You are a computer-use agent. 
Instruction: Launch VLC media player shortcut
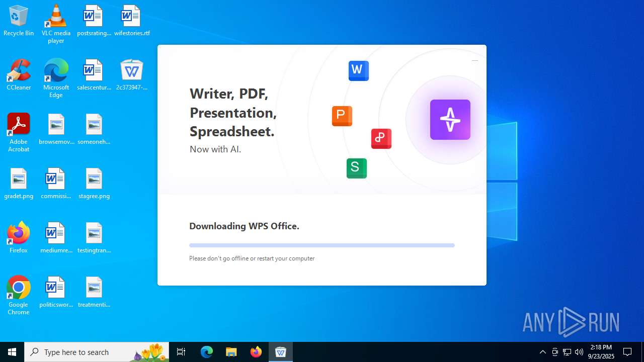pyautogui.click(x=56, y=24)
